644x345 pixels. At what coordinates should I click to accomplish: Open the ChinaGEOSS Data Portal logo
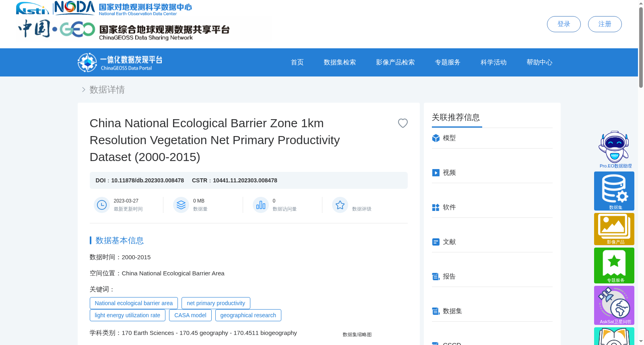click(x=120, y=62)
